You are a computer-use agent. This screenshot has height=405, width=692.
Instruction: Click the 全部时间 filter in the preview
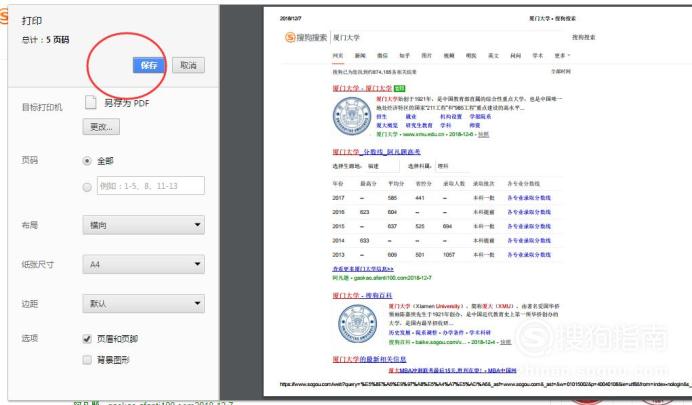tap(560, 71)
